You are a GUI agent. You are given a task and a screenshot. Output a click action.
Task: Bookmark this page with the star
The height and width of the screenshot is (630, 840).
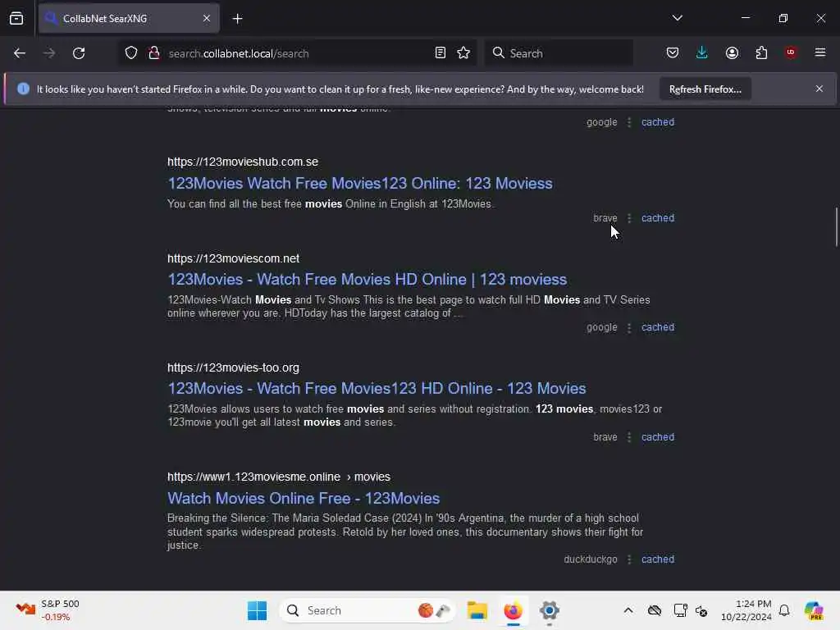point(464,52)
